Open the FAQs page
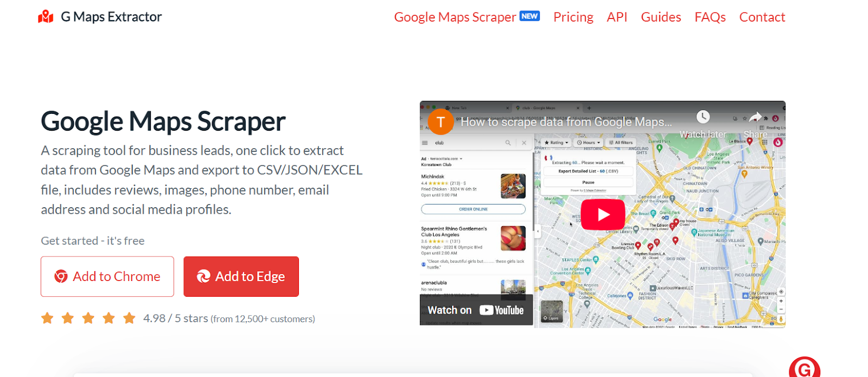Screen dimensions: 868x377 (710, 17)
